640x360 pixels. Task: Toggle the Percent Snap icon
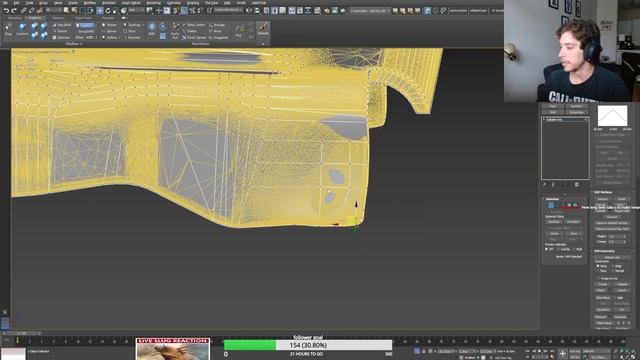point(192,11)
